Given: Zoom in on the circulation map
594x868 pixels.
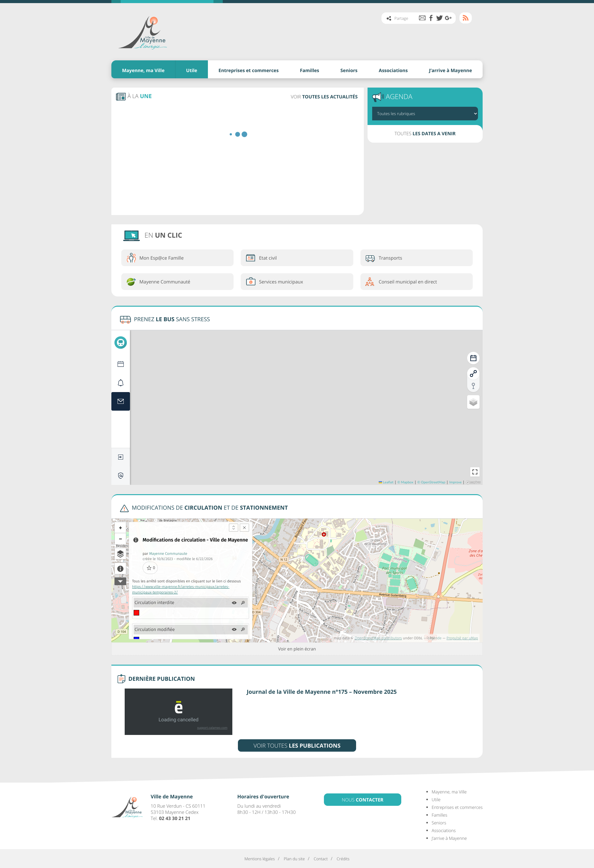Looking at the screenshot, I should (x=120, y=528).
